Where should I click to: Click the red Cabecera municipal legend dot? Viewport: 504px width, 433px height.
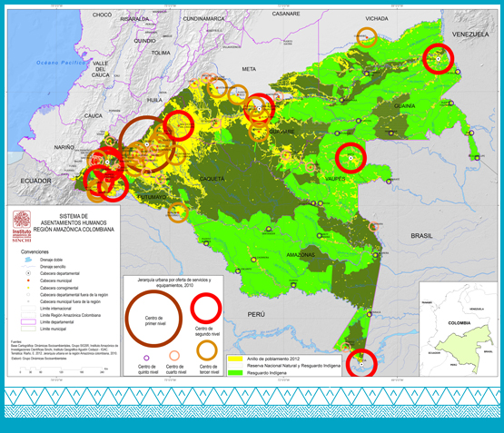tap(28, 280)
